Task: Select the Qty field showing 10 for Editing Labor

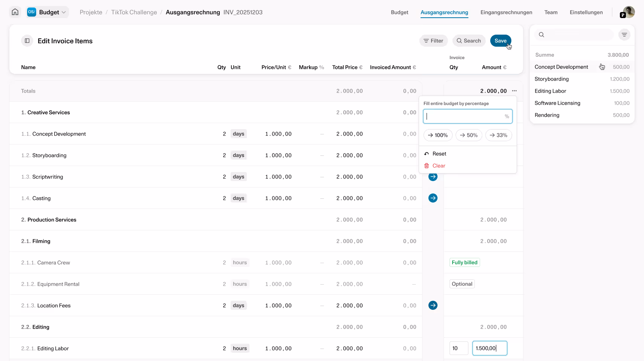Action: [x=459, y=348]
